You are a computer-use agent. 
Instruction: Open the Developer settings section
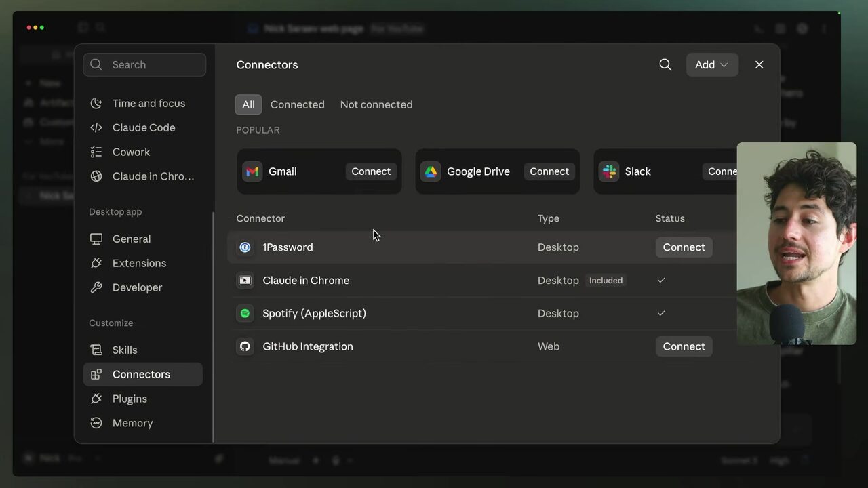click(x=142, y=287)
